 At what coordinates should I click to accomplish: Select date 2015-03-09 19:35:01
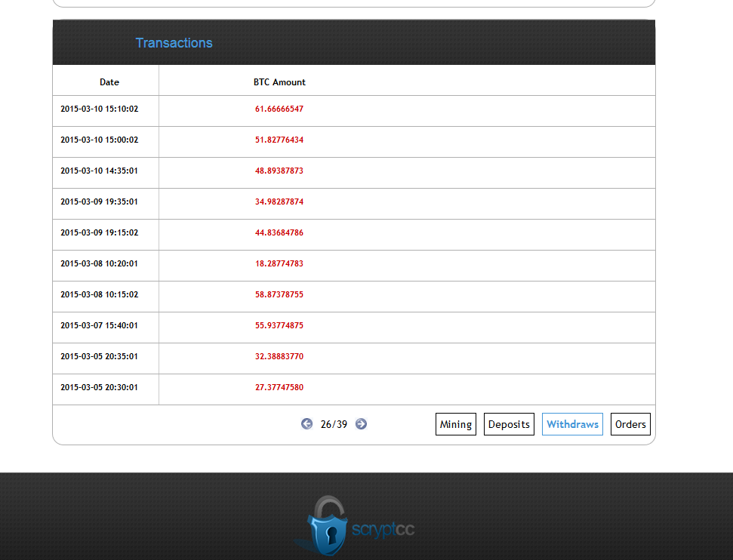[x=100, y=202]
